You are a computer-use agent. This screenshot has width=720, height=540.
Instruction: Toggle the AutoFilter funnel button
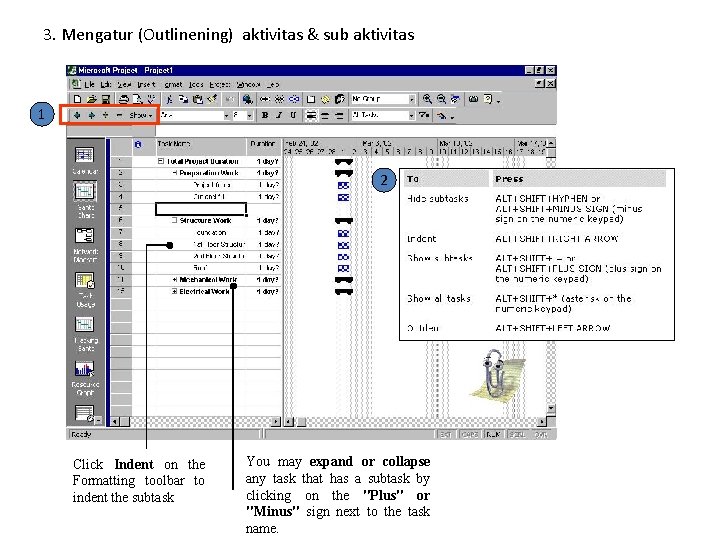click(424, 115)
